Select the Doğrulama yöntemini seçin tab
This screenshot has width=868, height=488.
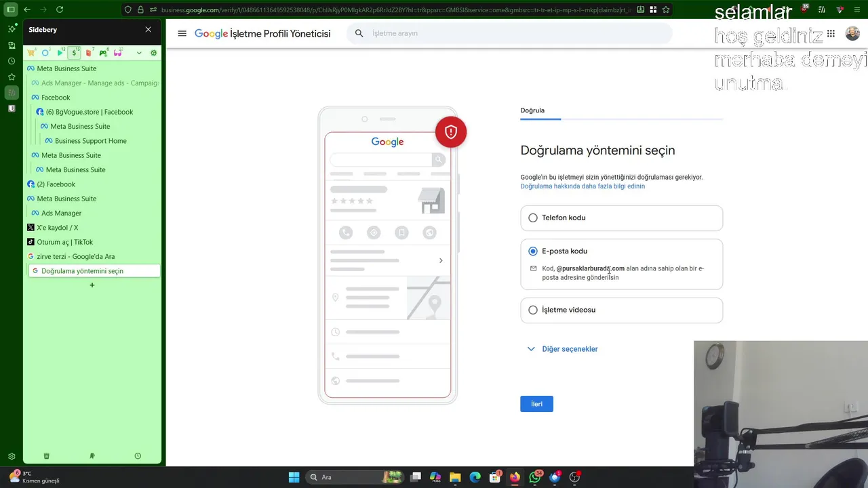coord(95,271)
